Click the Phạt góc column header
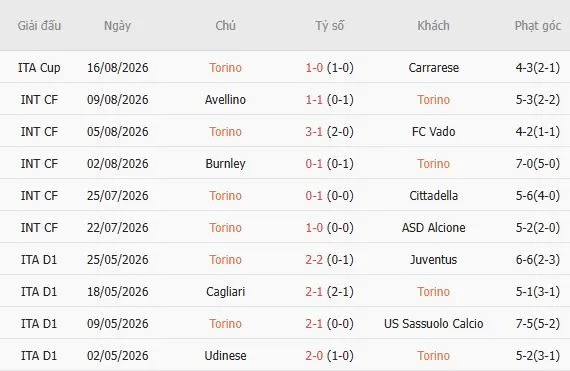This screenshot has width=570, height=371. (538, 26)
